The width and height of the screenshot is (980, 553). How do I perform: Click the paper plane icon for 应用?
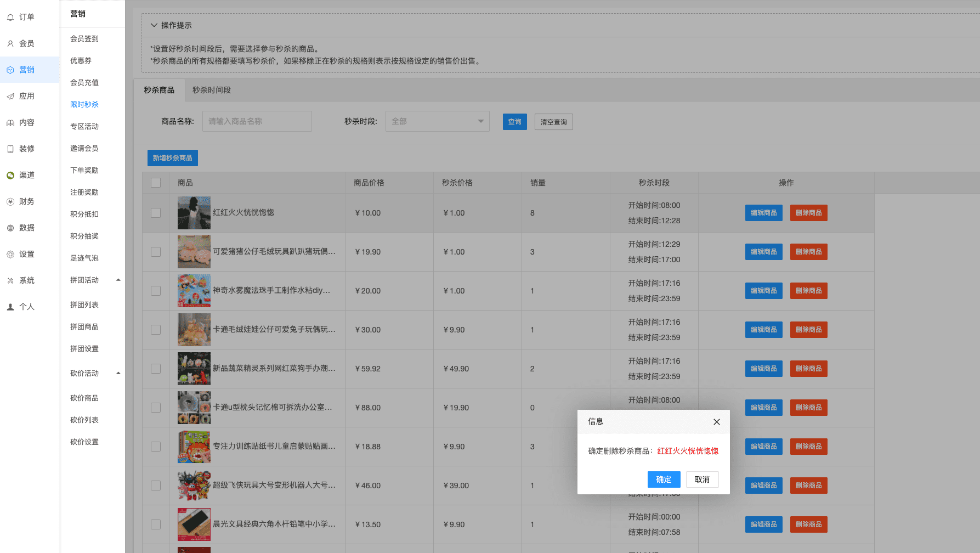[10, 97]
